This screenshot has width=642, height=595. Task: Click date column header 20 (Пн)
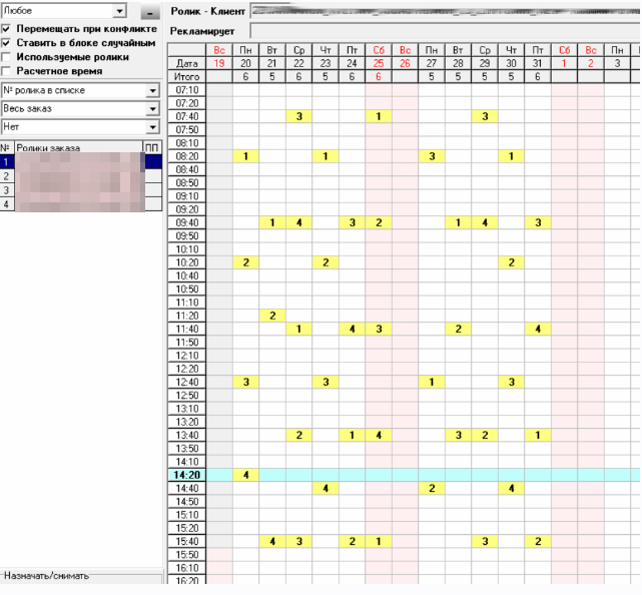tap(246, 63)
